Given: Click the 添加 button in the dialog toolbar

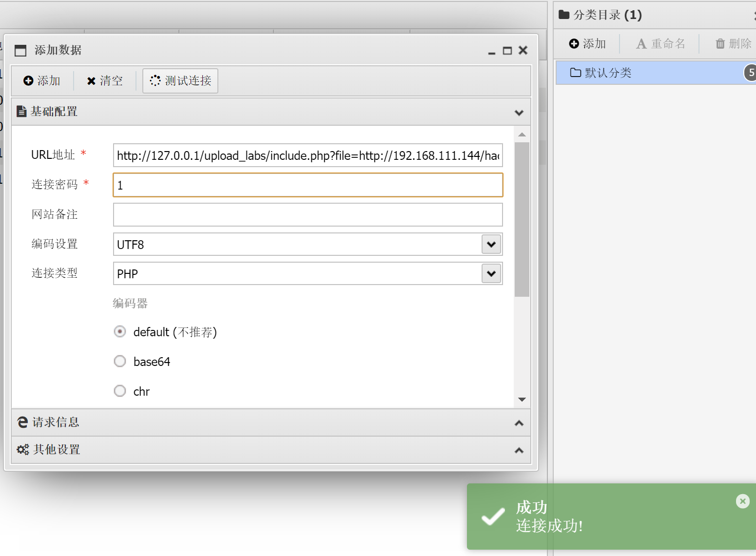Looking at the screenshot, I should tap(42, 81).
